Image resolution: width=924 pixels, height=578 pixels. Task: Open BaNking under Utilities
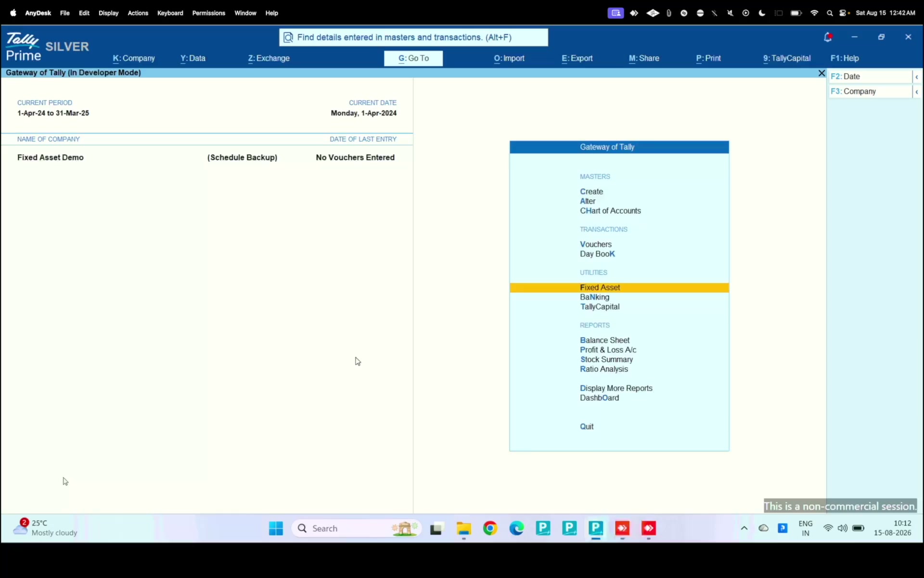click(594, 297)
